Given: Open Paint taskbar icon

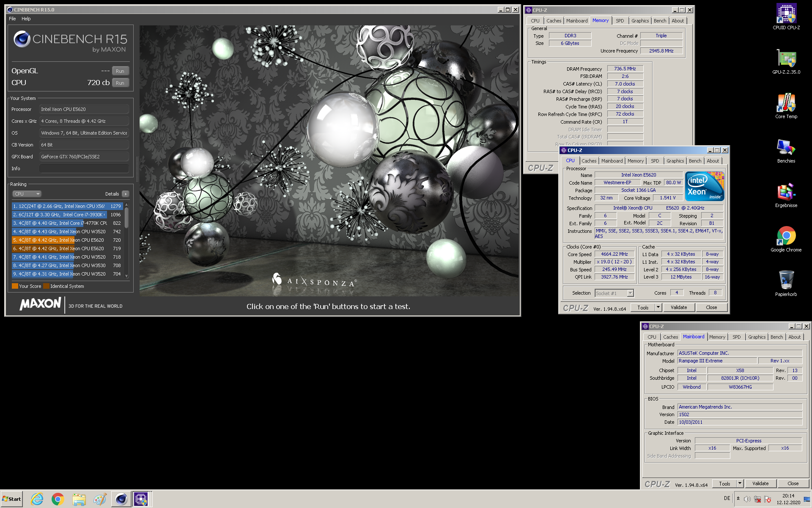Looking at the screenshot, I should tap(100, 499).
